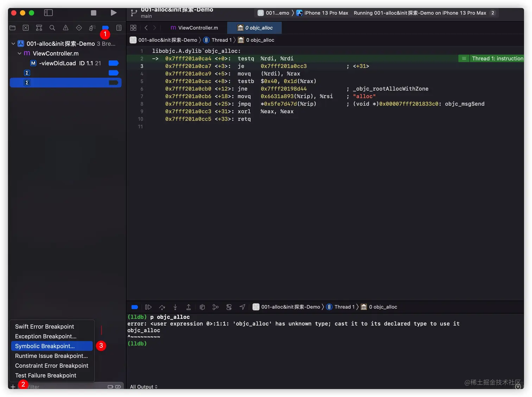Open the Debug Memory Graph icon
Viewport: 532px width, 397px height.
[x=216, y=307]
